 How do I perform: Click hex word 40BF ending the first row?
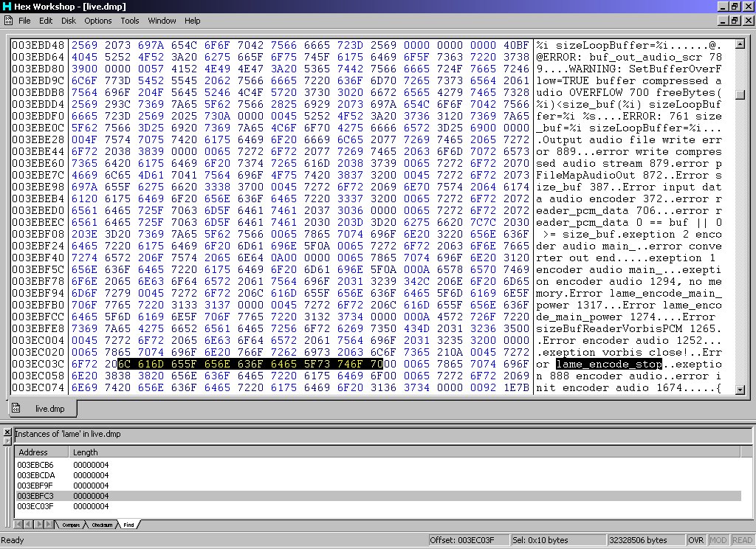click(x=516, y=45)
